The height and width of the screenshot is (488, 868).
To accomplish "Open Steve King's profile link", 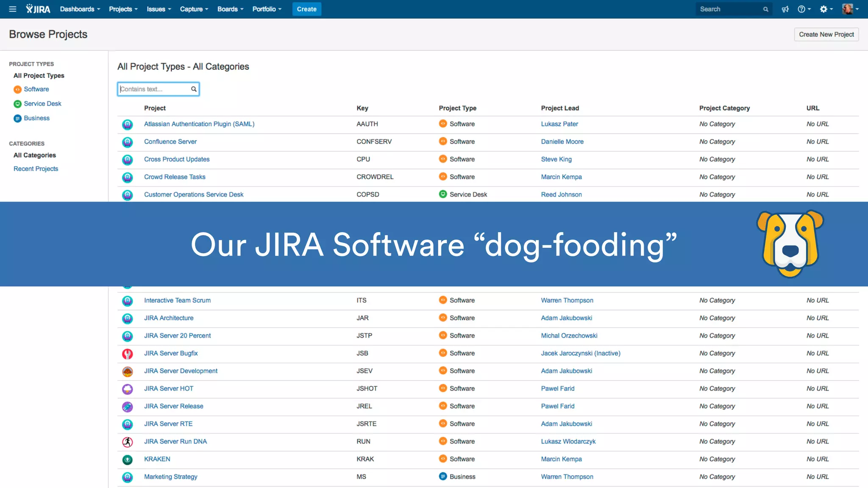I will [556, 159].
